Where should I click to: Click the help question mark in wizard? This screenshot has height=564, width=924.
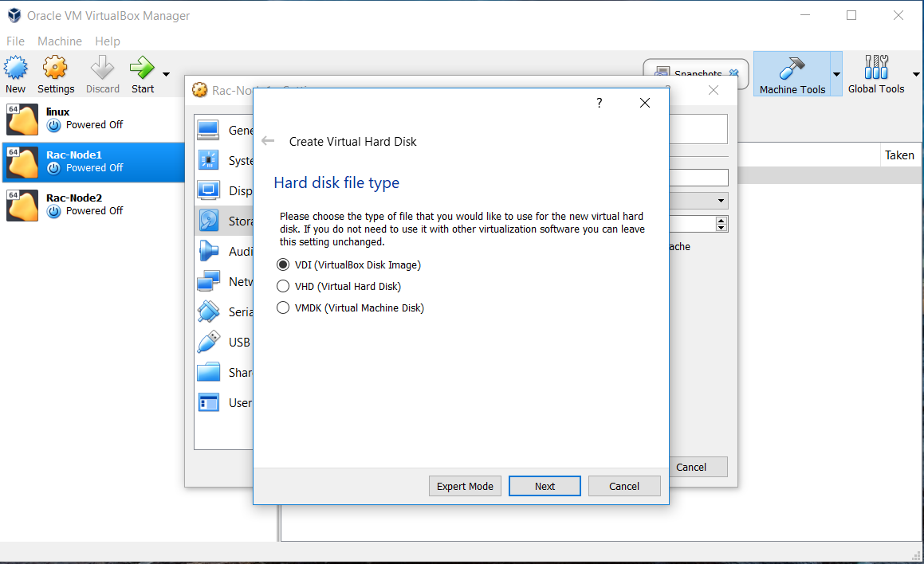(600, 103)
